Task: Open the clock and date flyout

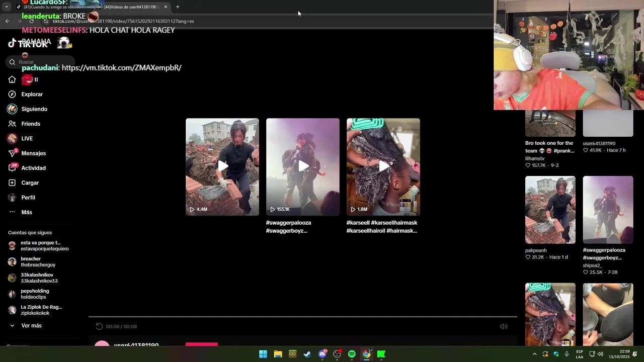Action: pyautogui.click(x=619, y=354)
